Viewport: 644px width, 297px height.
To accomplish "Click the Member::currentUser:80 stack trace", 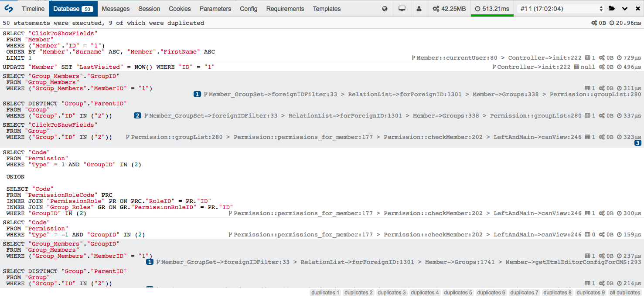I will click(x=454, y=58).
